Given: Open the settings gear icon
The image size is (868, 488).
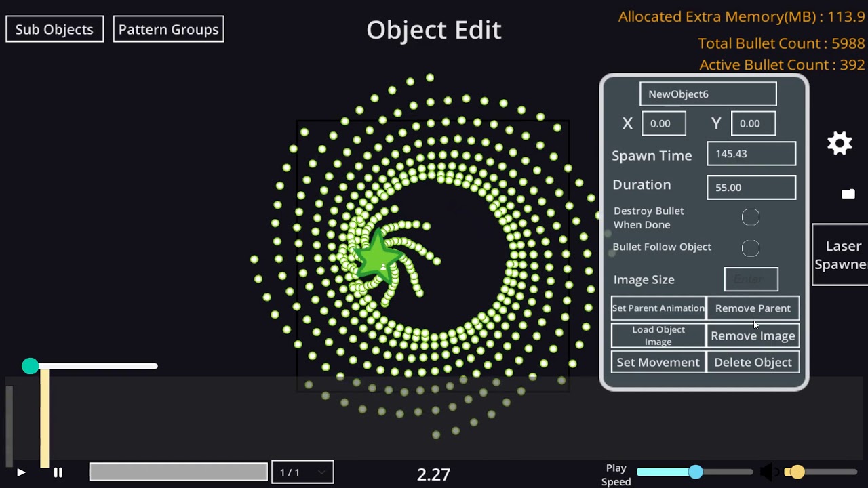Looking at the screenshot, I should click(840, 143).
